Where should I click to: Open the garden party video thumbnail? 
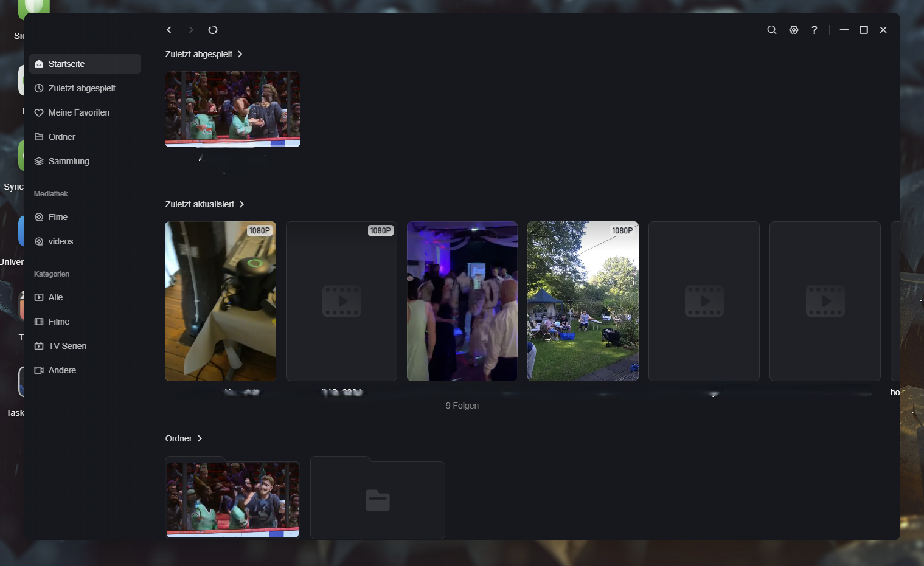coord(583,301)
